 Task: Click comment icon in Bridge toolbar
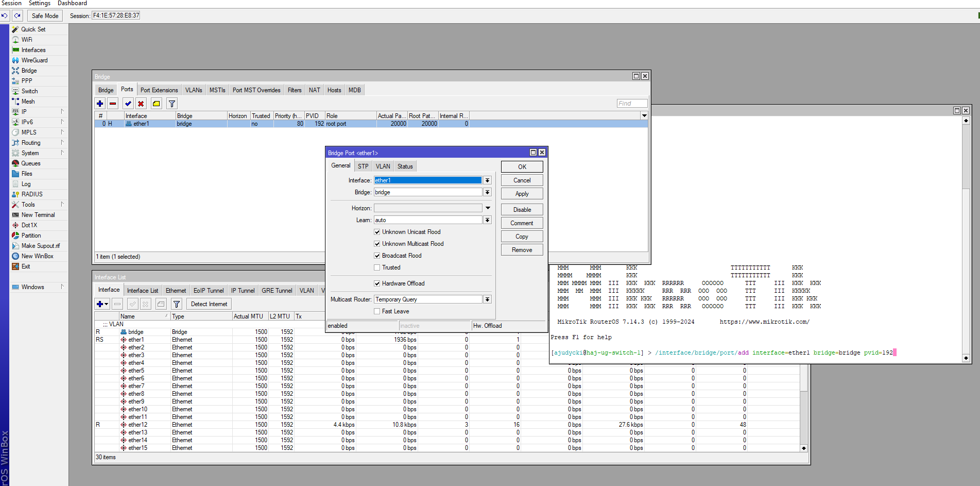(157, 104)
